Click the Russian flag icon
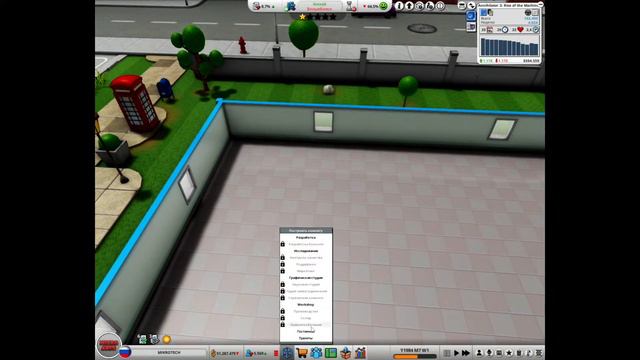This screenshot has height=360, width=640. point(125,352)
